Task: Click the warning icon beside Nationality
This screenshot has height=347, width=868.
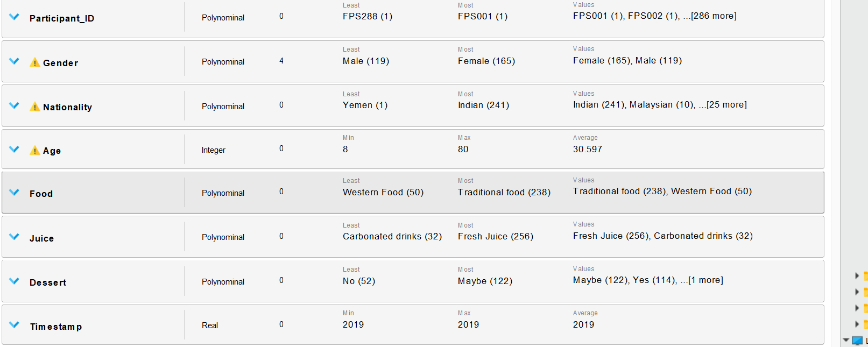Action: 35,107
